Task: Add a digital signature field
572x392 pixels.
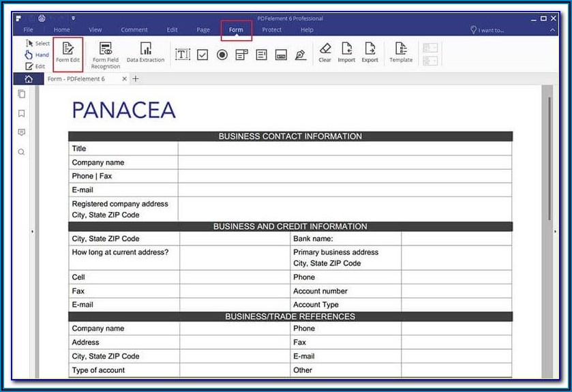Action: pyautogui.click(x=301, y=55)
